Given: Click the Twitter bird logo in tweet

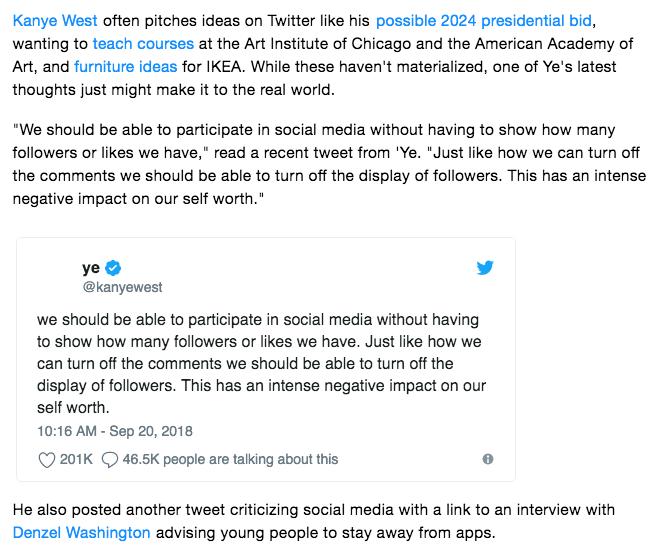Looking at the screenshot, I should click(x=485, y=267).
